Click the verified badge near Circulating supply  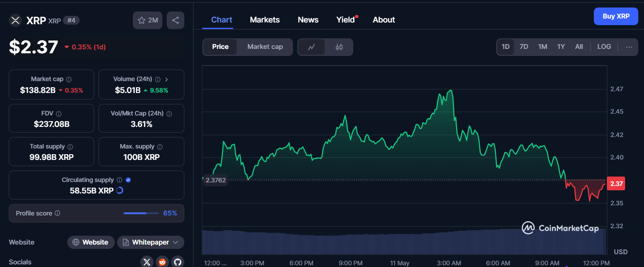pos(128,180)
